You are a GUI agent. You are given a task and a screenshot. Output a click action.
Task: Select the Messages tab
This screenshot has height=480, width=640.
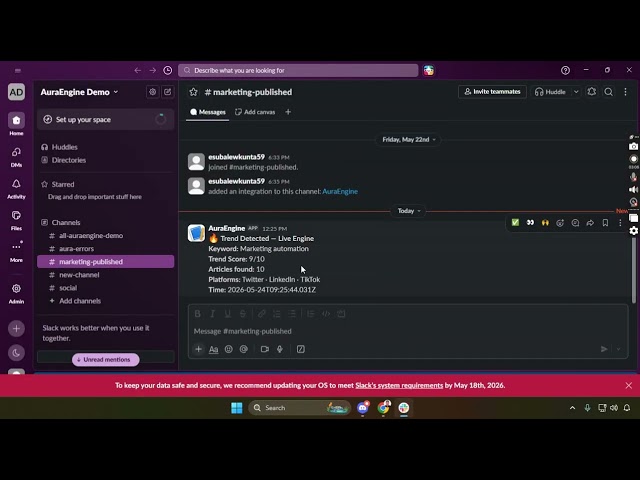[208, 112]
